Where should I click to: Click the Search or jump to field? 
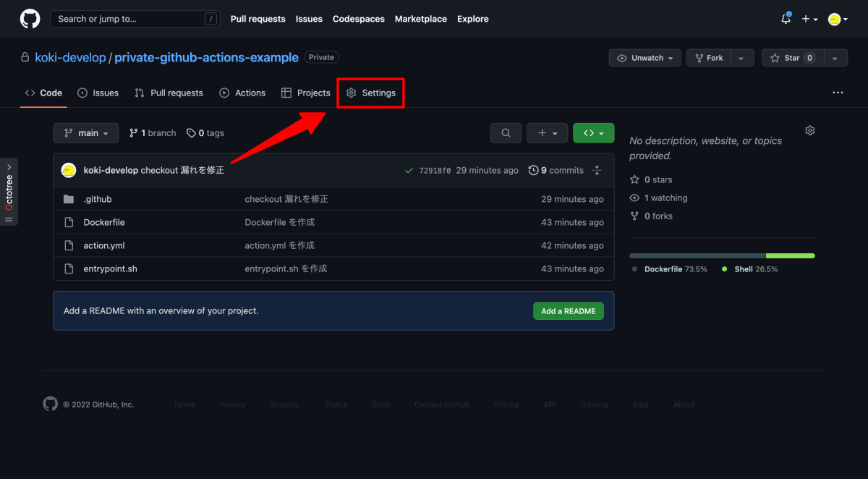[135, 19]
